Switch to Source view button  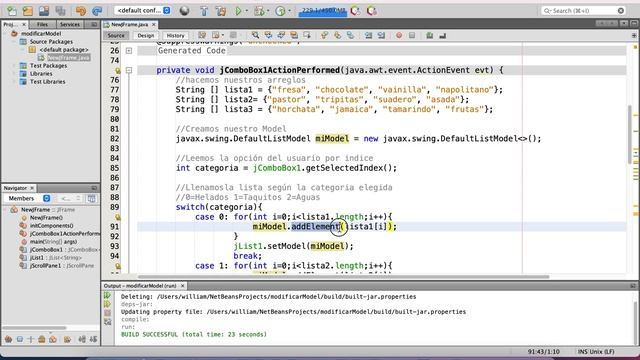tap(116, 36)
